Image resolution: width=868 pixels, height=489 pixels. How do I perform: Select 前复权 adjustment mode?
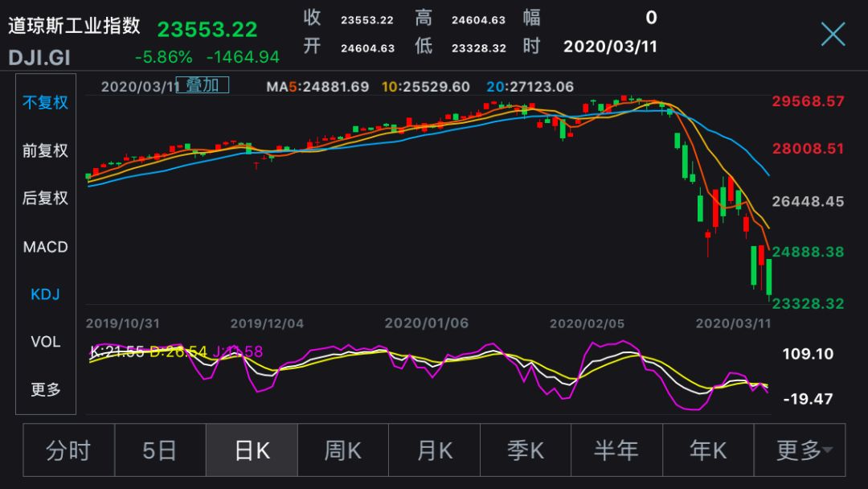point(45,150)
